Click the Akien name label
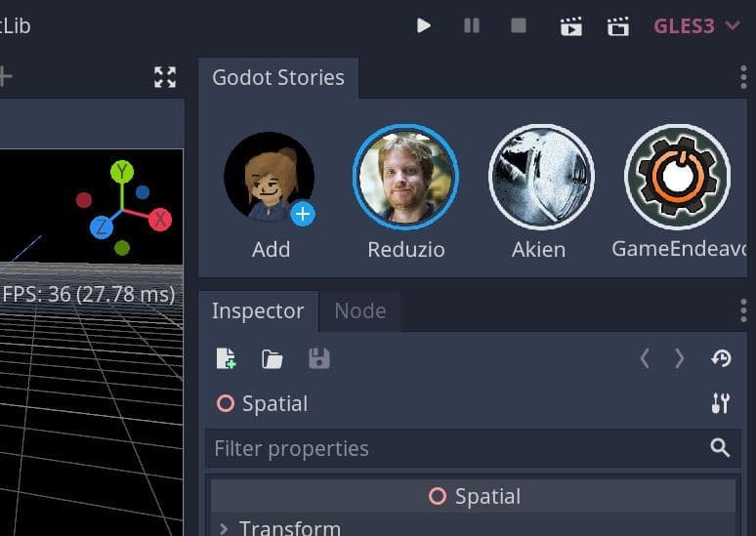This screenshot has width=756, height=536. click(x=538, y=250)
